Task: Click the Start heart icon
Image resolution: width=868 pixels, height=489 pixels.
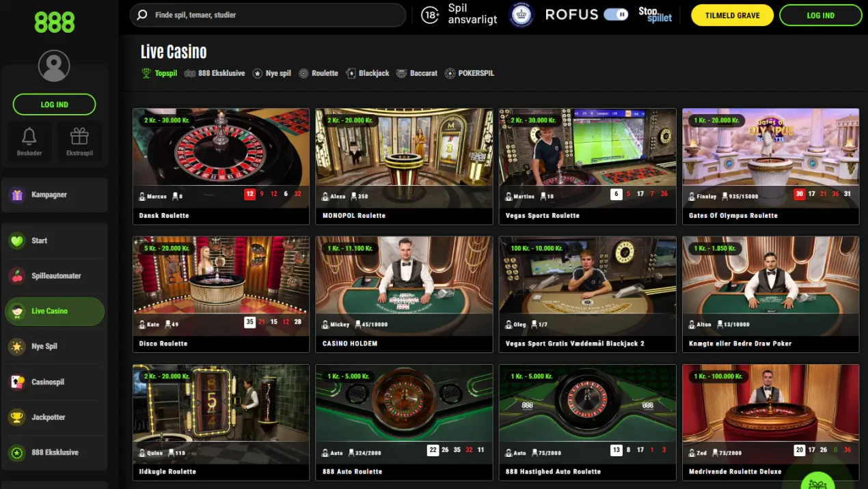Action: (x=17, y=240)
